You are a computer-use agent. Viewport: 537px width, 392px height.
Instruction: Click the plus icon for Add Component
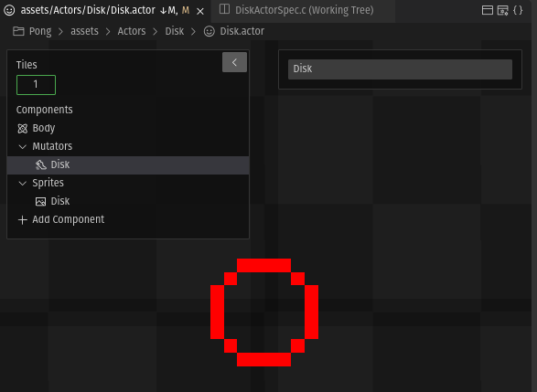click(22, 219)
